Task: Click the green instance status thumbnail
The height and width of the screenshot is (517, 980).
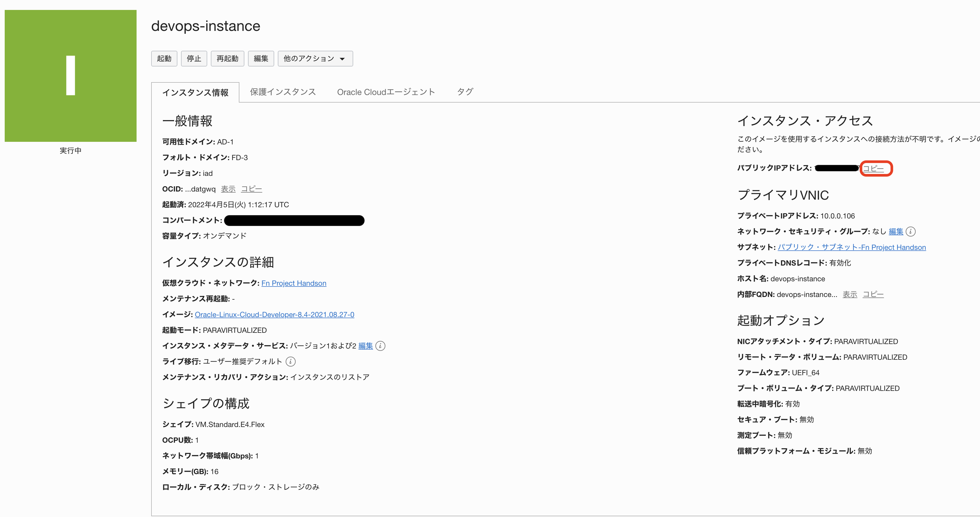Action: click(x=70, y=76)
